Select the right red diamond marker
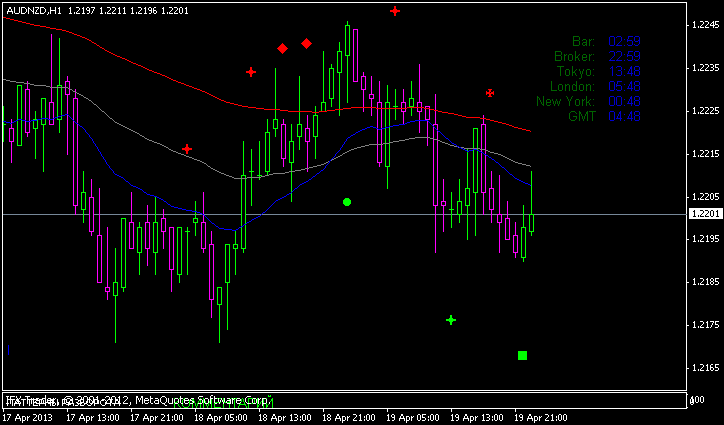 (307, 43)
